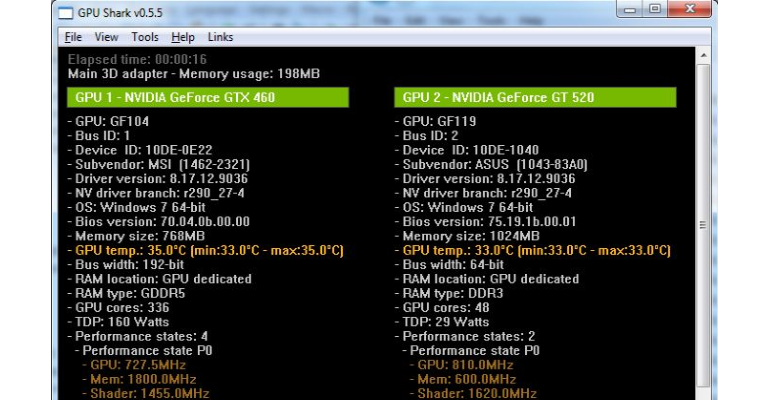Click the scrollbar track below the thumb
This screenshot has width=770, height=400.
pyautogui.click(x=703, y=393)
